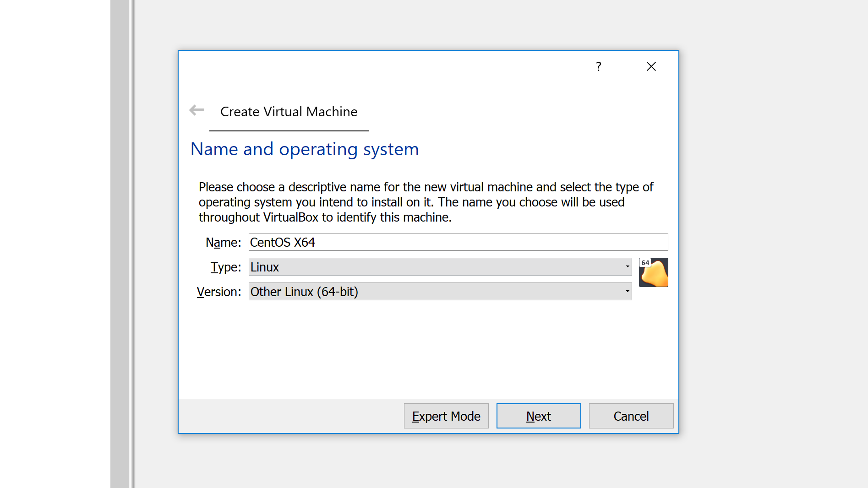Image resolution: width=868 pixels, height=488 pixels.
Task: Close the Create Virtual Machine dialog
Action: 651,67
